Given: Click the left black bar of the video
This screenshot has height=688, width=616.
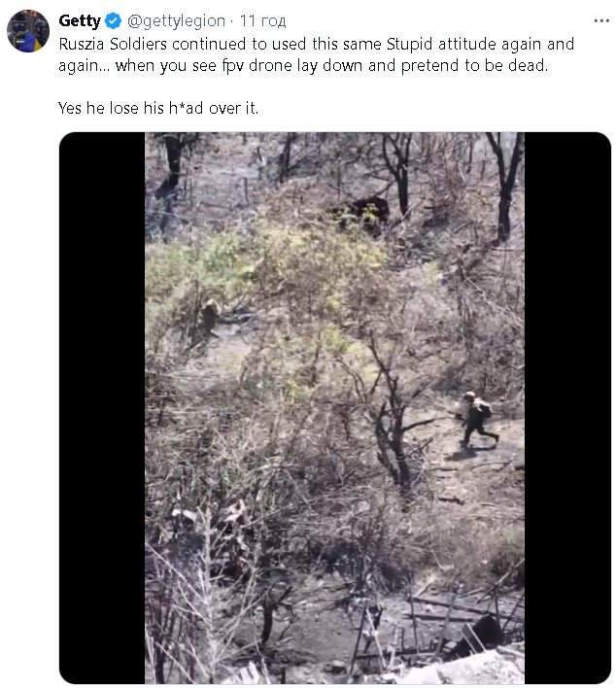Looking at the screenshot, I should [102, 408].
